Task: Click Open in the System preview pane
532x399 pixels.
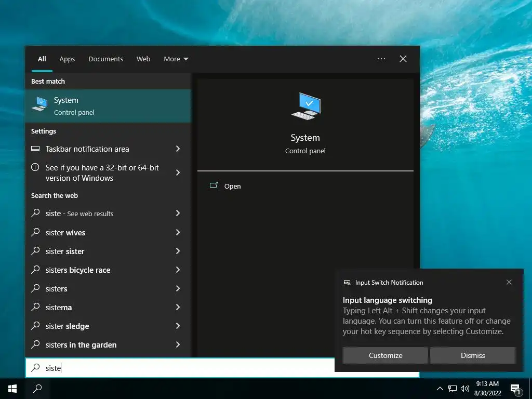Action: (232, 187)
